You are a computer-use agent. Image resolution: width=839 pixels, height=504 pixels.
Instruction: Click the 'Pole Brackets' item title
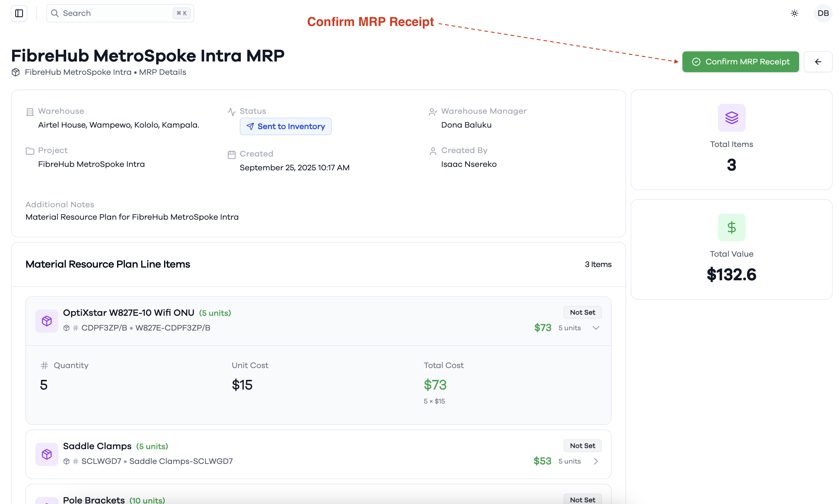coord(94,500)
